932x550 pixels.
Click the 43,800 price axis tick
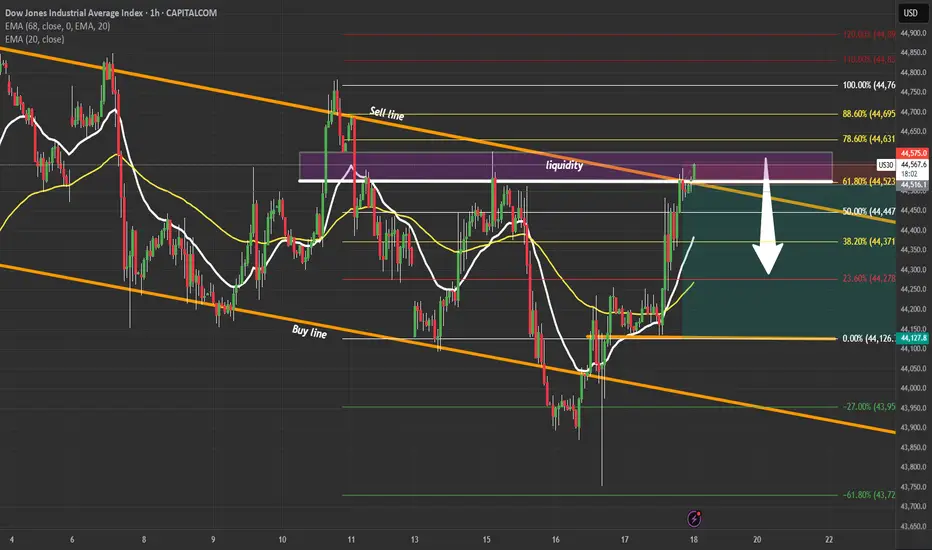point(914,467)
